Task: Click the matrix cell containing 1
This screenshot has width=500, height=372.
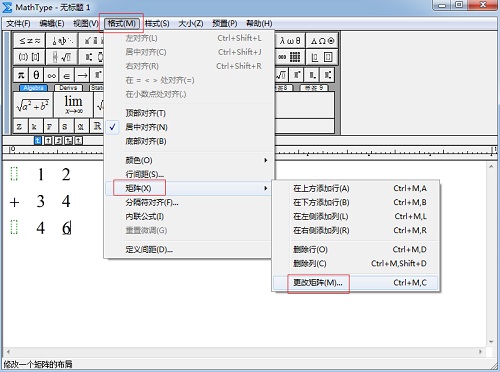Action: point(41,174)
